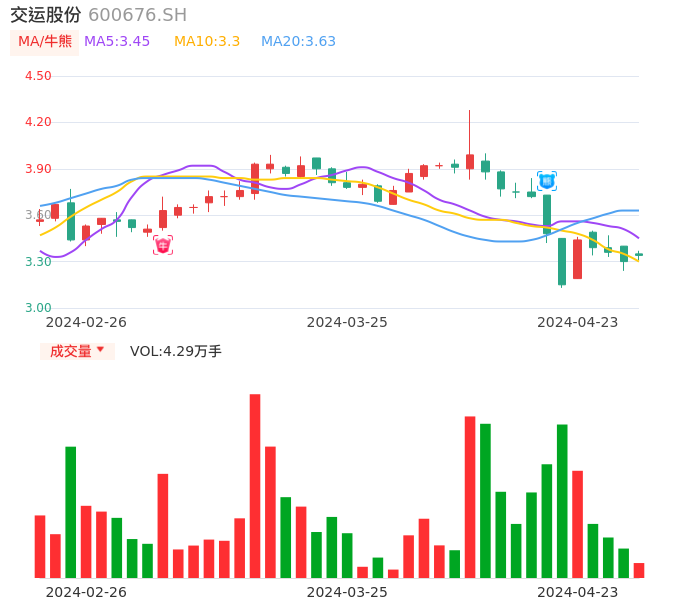Click the 4.20 price axis label
Image resolution: width=686 pixels, height=606 pixels.
(37, 122)
